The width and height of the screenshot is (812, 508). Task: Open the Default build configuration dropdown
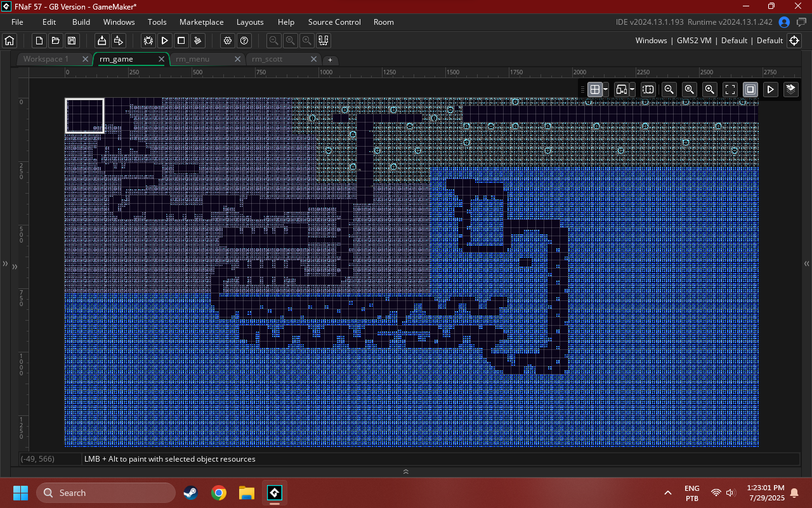(x=734, y=40)
